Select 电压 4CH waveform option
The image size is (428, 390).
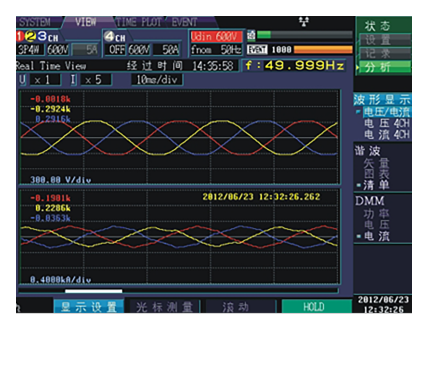(387, 123)
